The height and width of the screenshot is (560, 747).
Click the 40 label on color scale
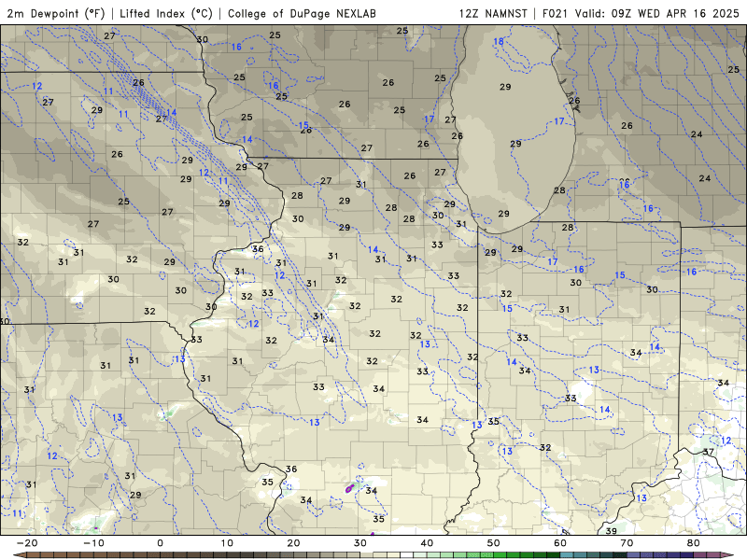pyautogui.click(x=427, y=543)
